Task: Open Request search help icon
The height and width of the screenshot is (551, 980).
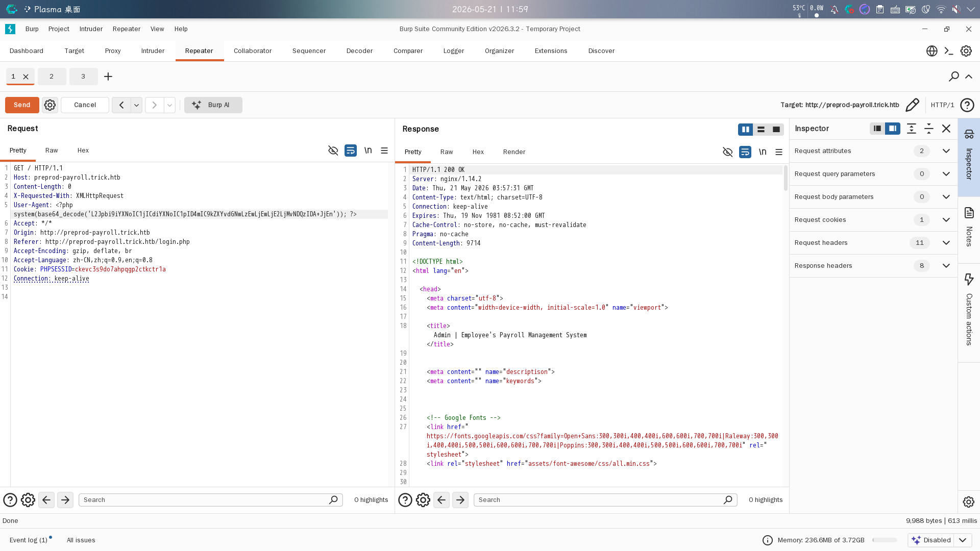Action: tap(10, 500)
